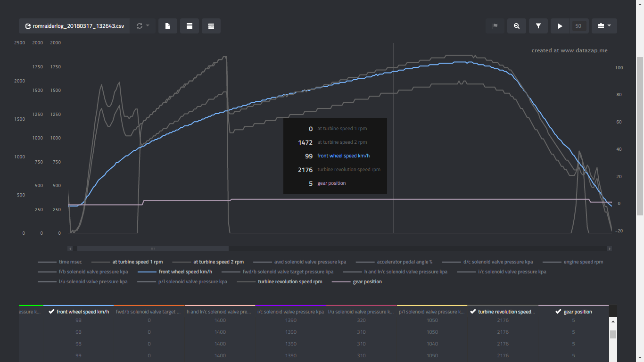Uncheck front wheel speed km/h column header
The height and width of the screenshot is (362, 644).
tap(79, 312)
